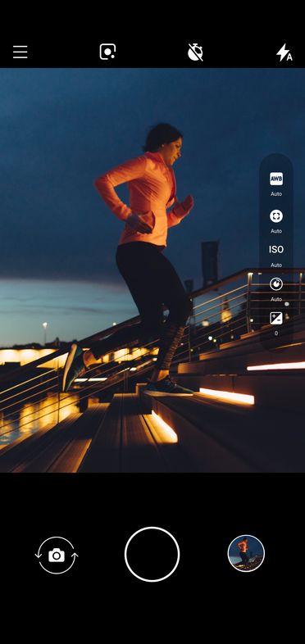Viewport: 305px width, 644px height.
Task: Expand the Auto value under AWB
Action: click(x=276, y=194)
